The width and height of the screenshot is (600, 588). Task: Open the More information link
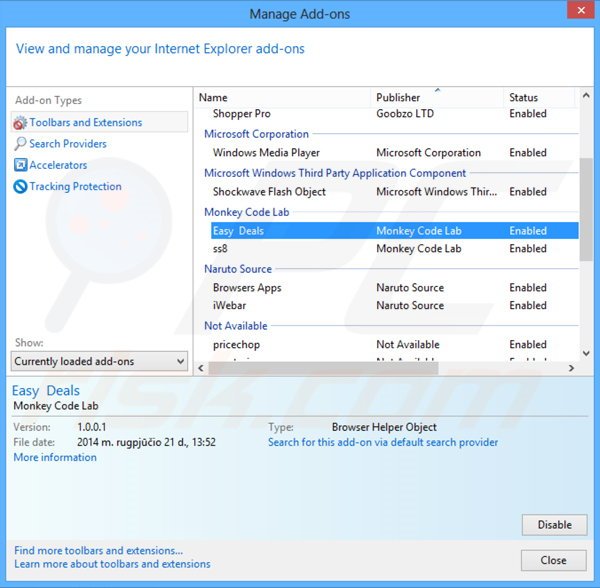[x=55, y=458]
